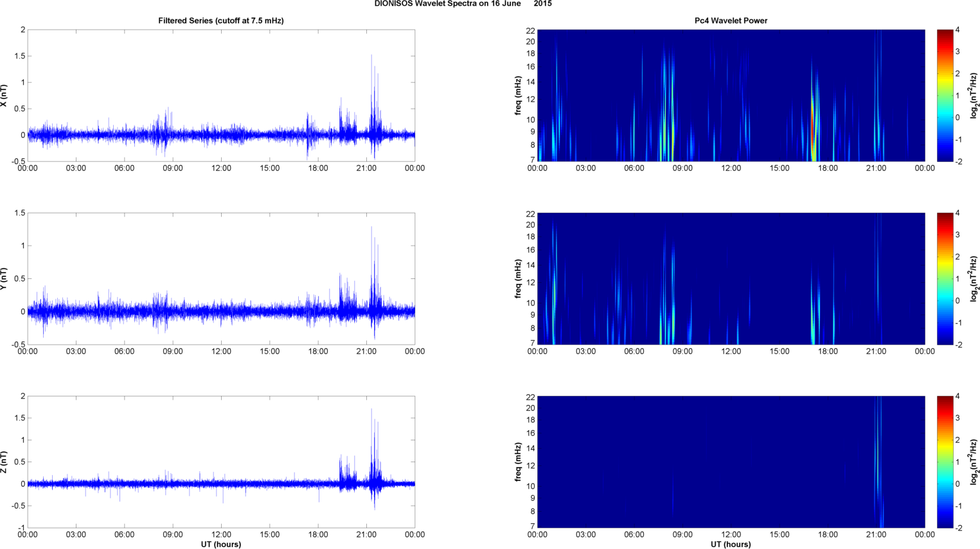
Task: Click the 12:00 tick under bottom spectrogram
Action: pos(731,534)
